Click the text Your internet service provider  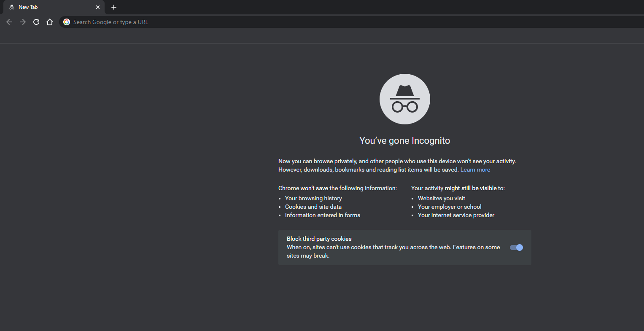click(x=456, y=215)
